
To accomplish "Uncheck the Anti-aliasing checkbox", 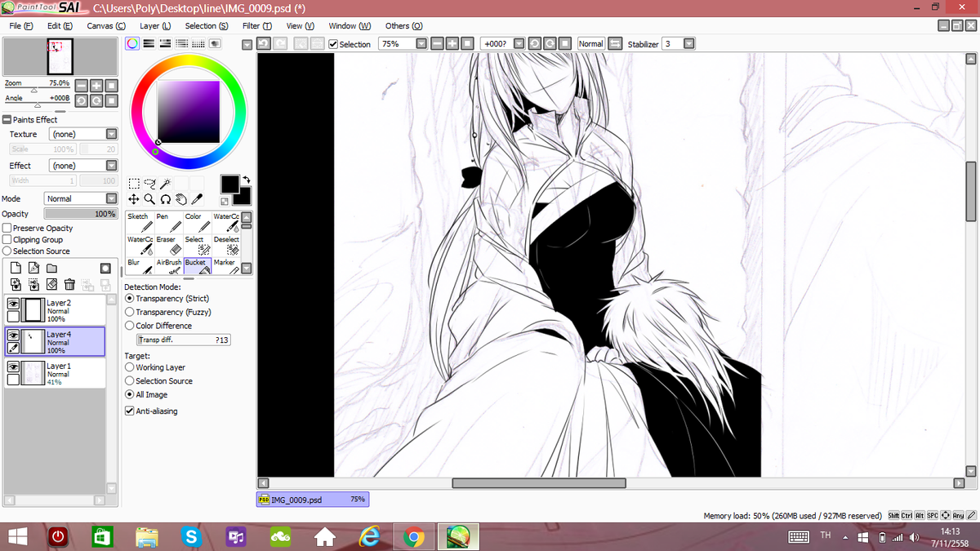I will [129, 411].
